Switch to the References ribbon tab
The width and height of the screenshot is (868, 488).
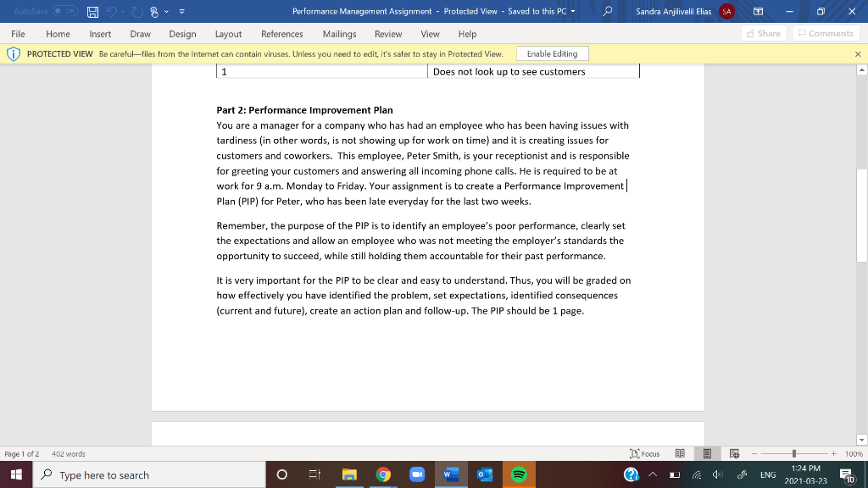282,34
